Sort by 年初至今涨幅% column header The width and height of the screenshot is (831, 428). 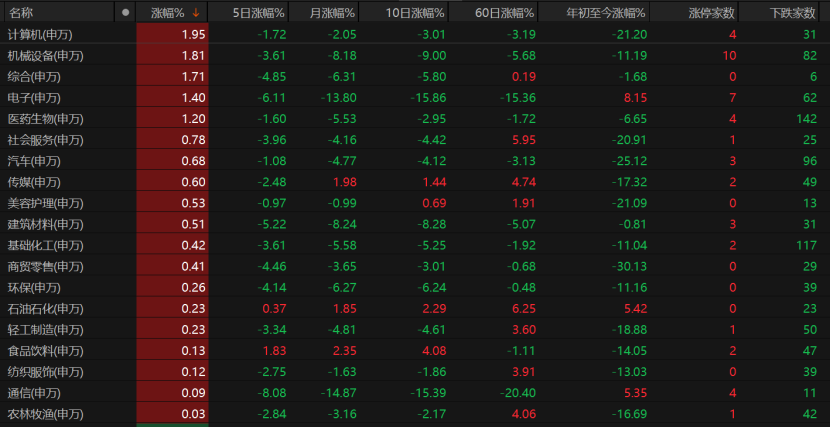(x=606, y=13)
